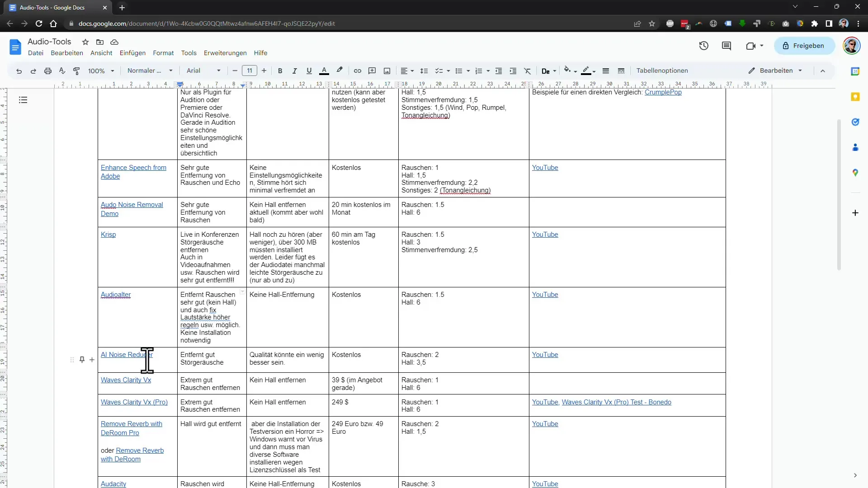This screenshot has width=868, height=488.
Task: Click the bulleted list icon
Action: (x=458, y=70)
